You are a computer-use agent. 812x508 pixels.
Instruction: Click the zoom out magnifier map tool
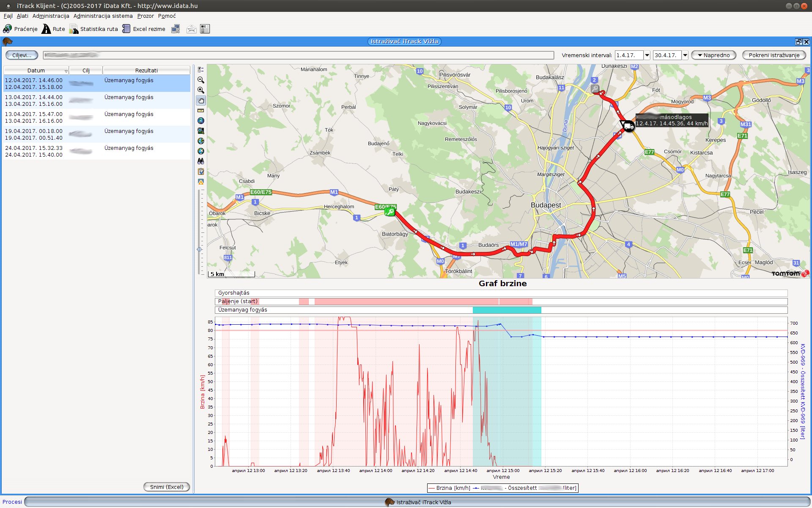click(201, 80)
